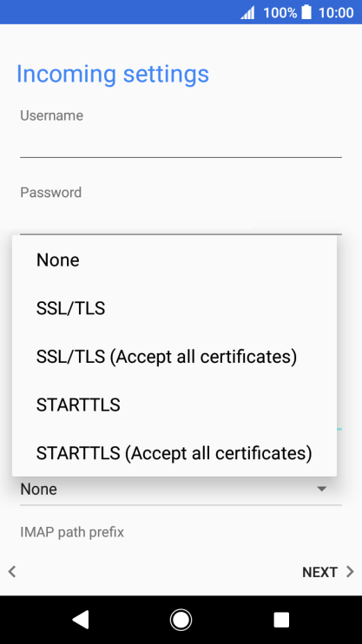Tap the 10:00 clock in status bar

tap(336, 13)
